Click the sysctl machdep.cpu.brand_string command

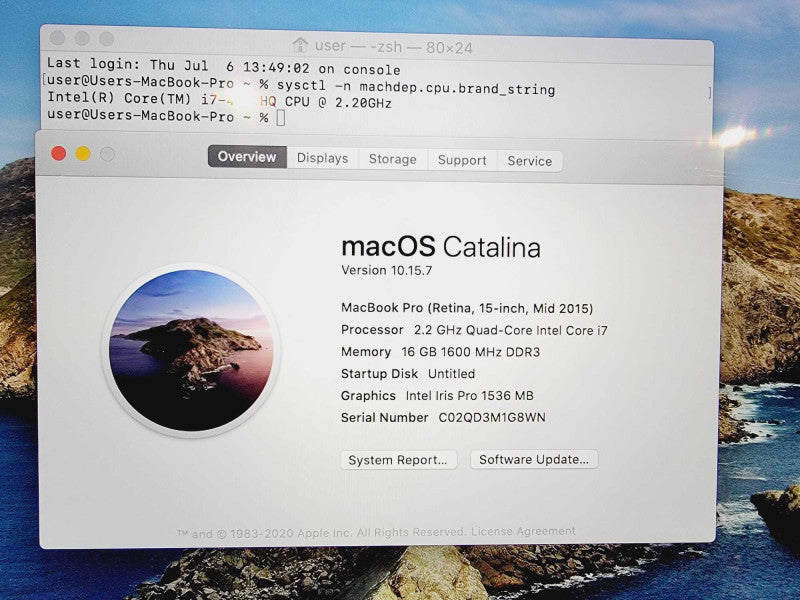[x=416, y=87]
